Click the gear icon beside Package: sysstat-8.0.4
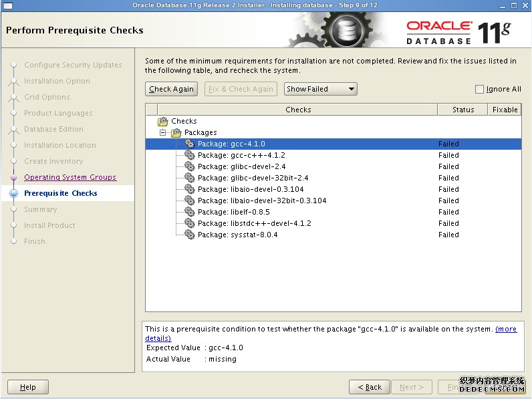532x399 pixels. coord(190,235)
